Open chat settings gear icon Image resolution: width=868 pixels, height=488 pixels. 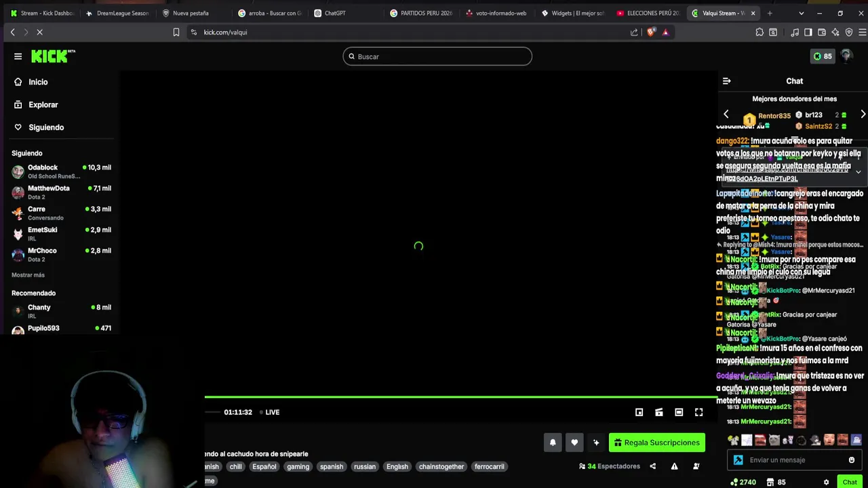pos(826,482)
